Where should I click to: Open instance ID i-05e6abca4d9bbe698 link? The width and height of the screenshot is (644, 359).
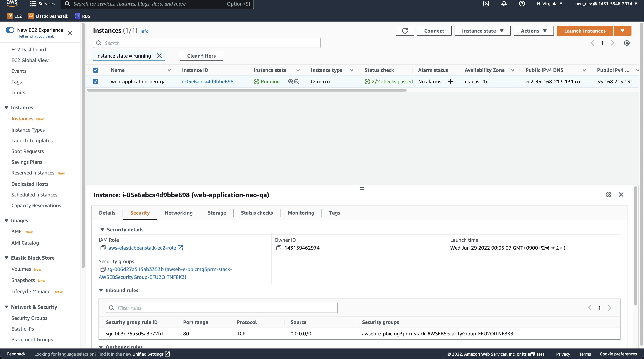click(208, 82)
